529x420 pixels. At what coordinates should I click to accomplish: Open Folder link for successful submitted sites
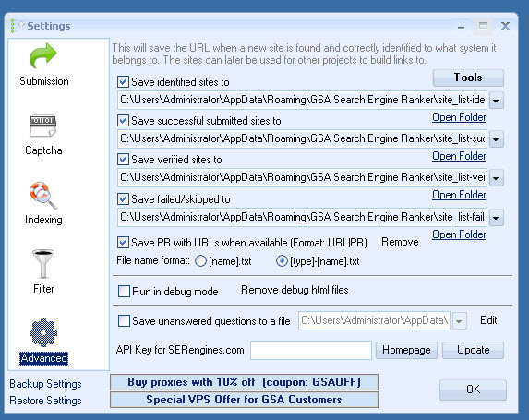459,156
